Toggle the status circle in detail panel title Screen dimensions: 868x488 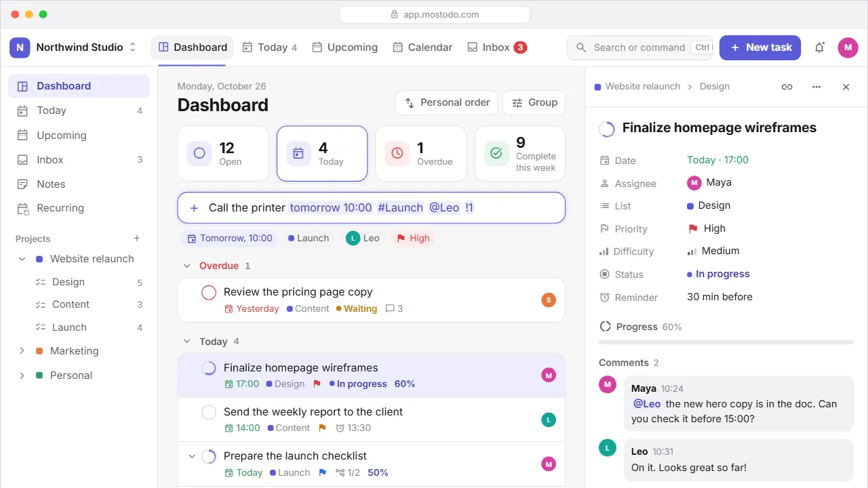(607, 129)
